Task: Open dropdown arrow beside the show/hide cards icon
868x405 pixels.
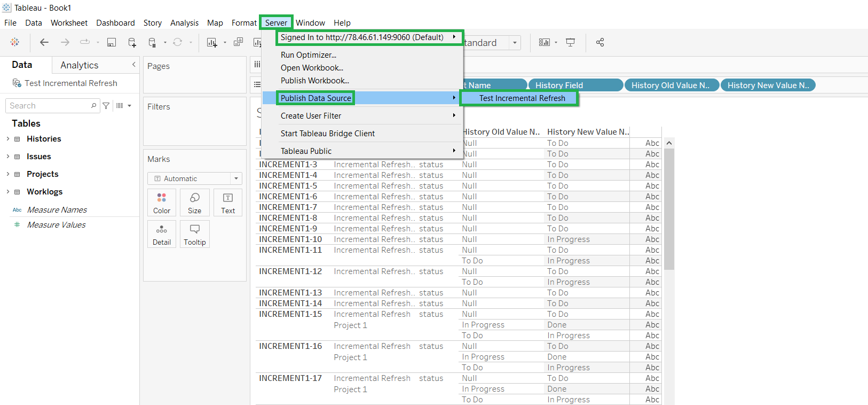Action: pos(556,43)
